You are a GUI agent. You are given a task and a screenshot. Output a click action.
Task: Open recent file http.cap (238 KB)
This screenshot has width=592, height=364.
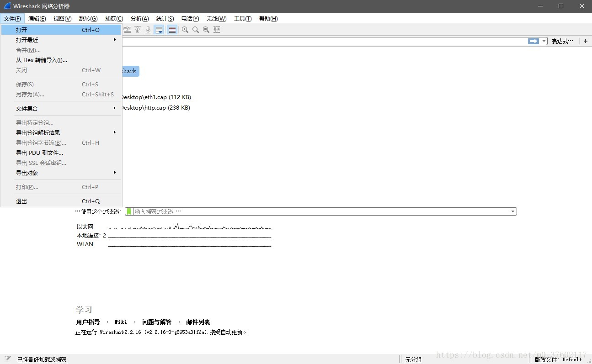click(x=156, y=108)
